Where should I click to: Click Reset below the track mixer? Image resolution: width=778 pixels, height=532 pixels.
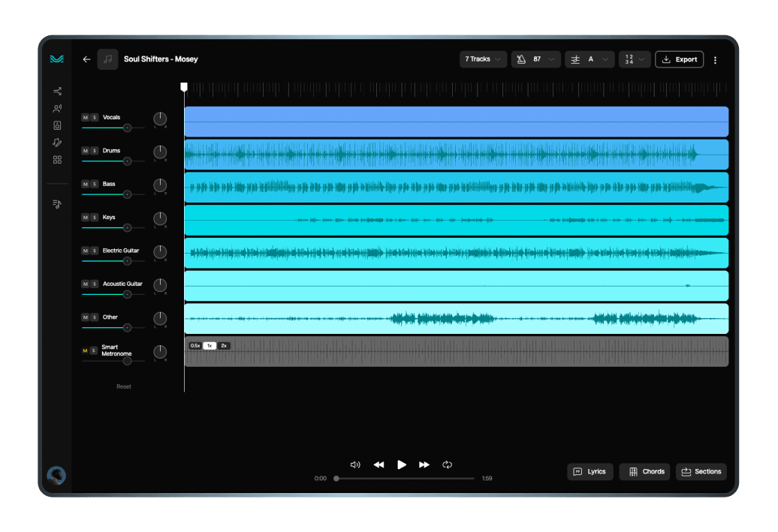tap(124, 386)
